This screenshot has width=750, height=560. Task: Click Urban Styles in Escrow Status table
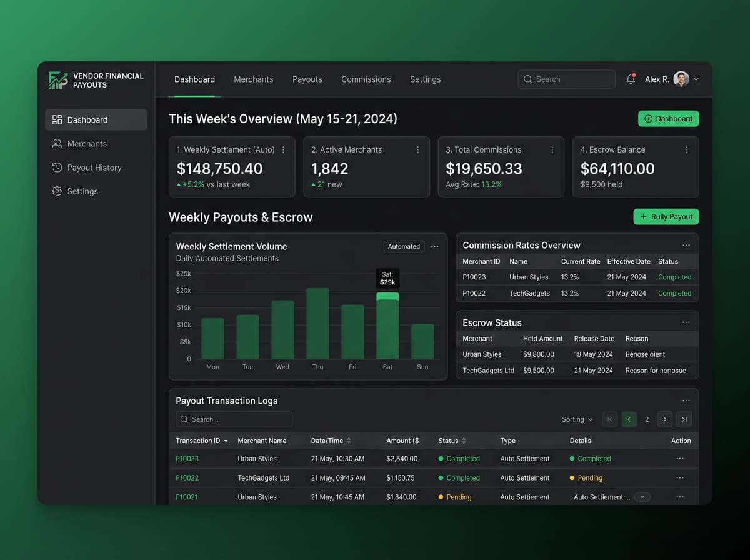482,354
